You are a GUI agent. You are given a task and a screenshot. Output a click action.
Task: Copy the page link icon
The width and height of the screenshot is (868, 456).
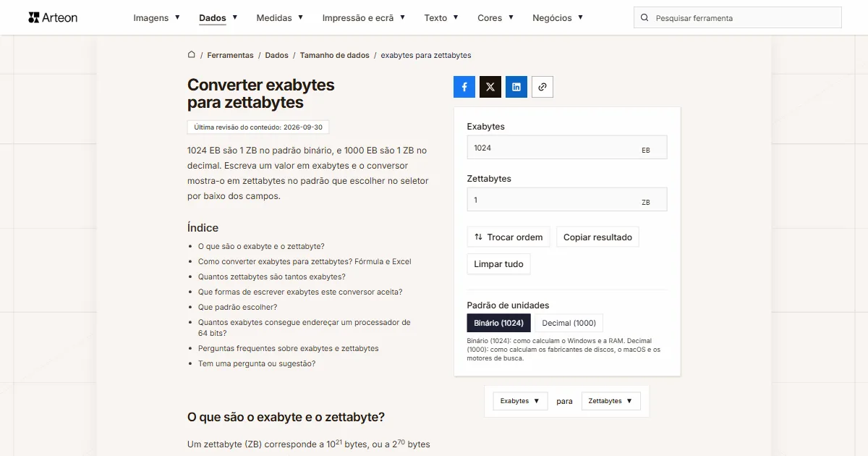point(542,87)
